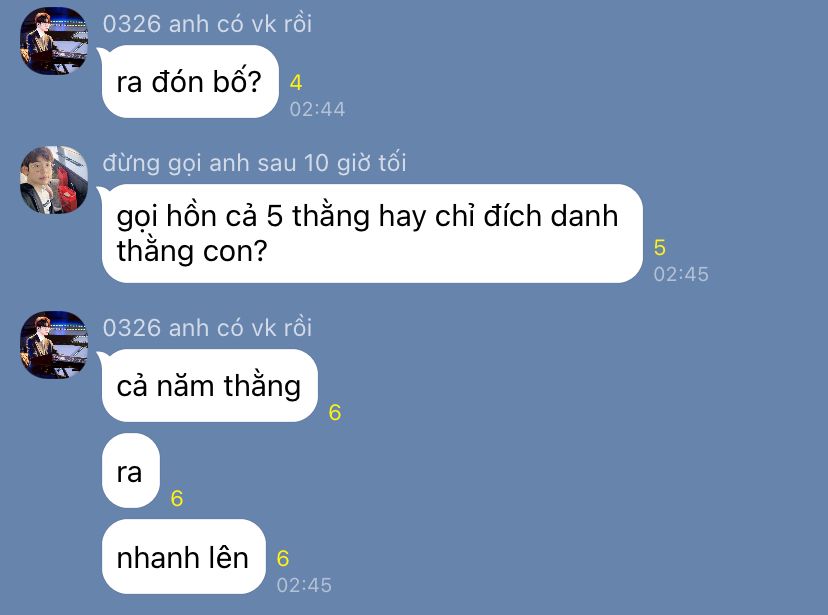Screen dimensions: 828x615
Task: Tap sender name above "ra đón bố?"
Action: [207, 24]
